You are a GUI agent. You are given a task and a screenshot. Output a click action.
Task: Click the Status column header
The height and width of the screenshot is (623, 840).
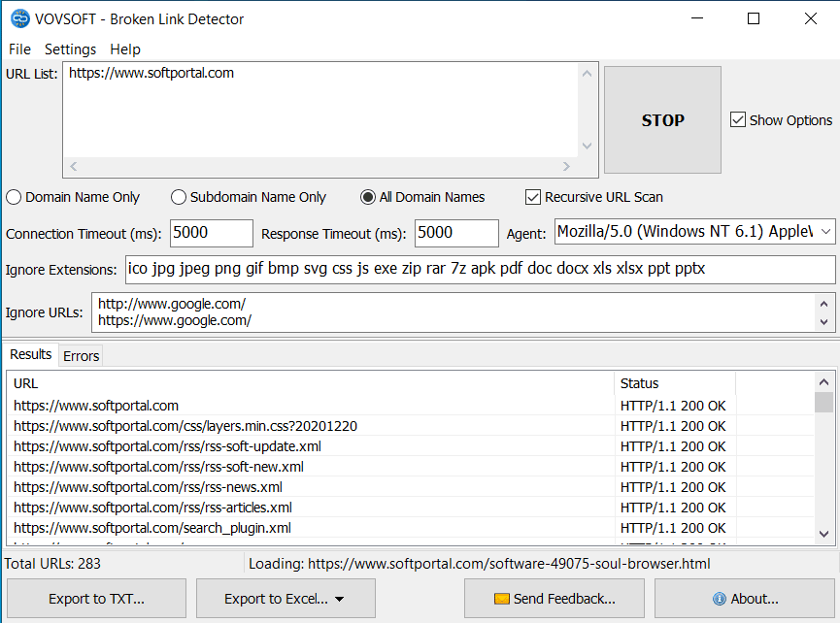pyautogui.click(x=675, y=383)
